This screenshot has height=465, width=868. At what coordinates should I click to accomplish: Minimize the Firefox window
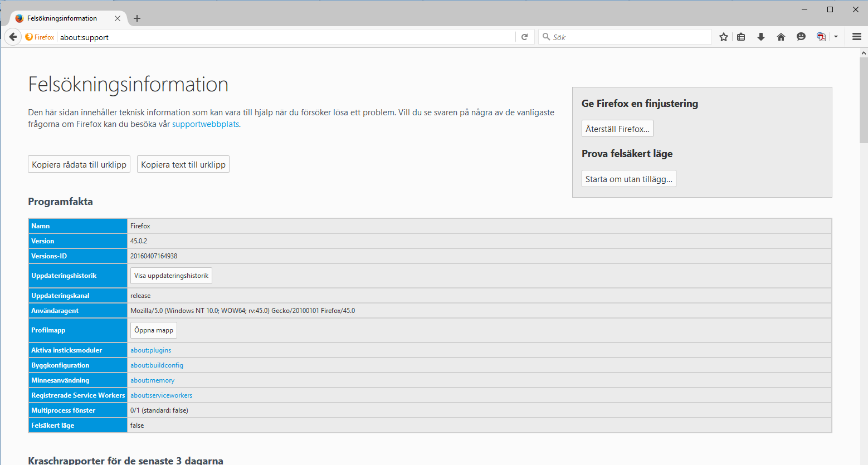pyautogui.click(x=804, y=9)
